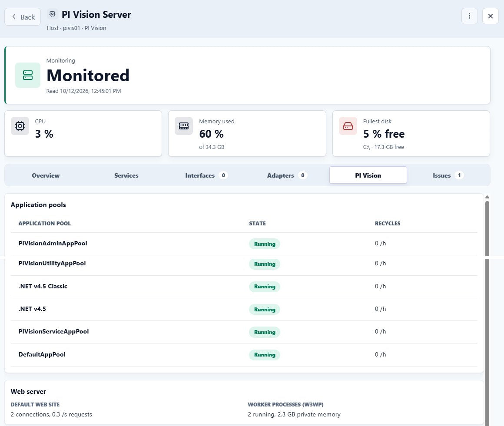Image resolution: width=504 pixels, height=426 pixels.
Task: Click the 0 /h recycles value for DefaultAppPool
Action: pos(380,354)
